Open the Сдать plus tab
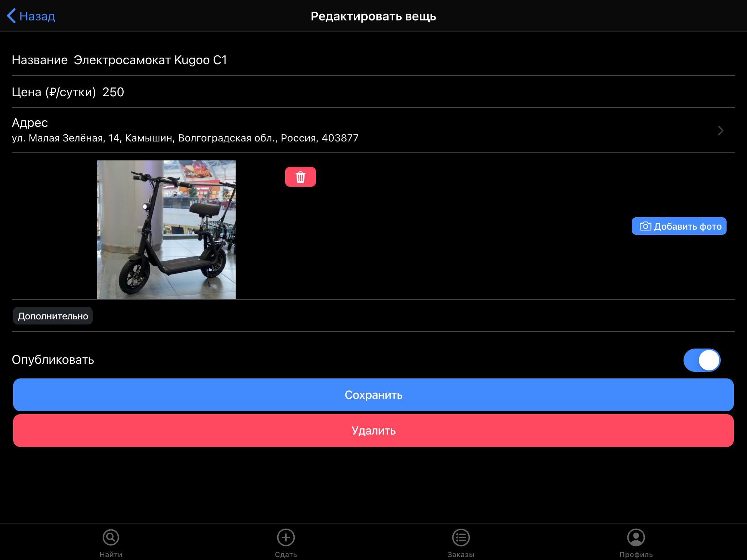The image size is (747, 560). point(286,543)
